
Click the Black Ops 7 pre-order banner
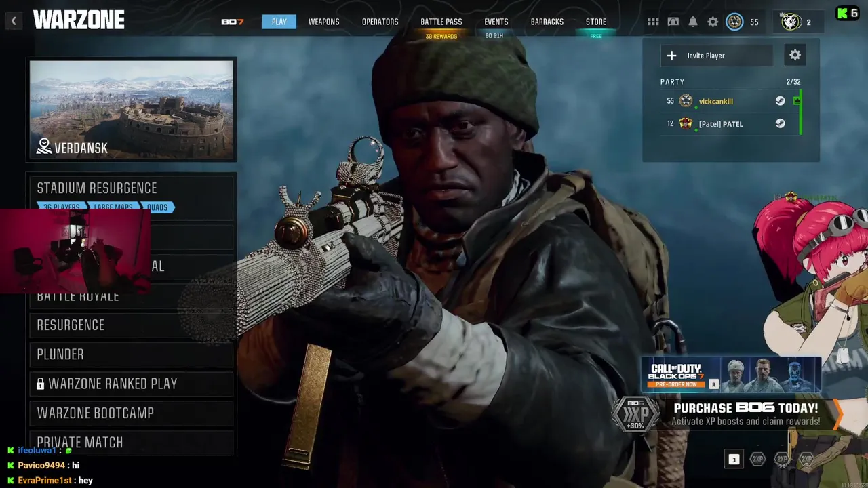click(731, 375)
